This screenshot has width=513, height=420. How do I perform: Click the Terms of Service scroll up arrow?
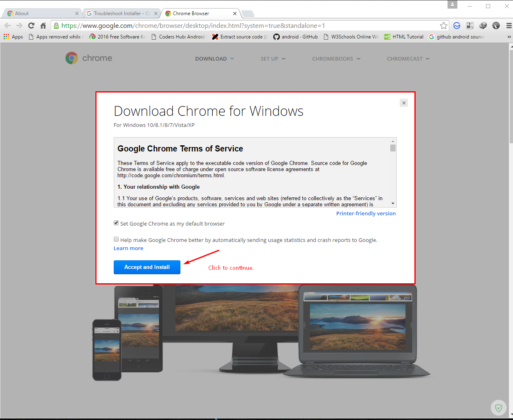click(393, 141)
